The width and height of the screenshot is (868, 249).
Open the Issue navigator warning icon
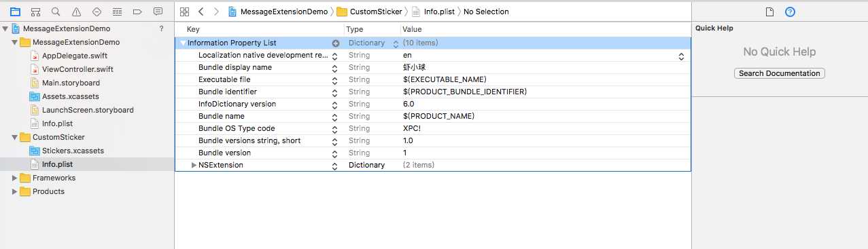click(76, 12)
